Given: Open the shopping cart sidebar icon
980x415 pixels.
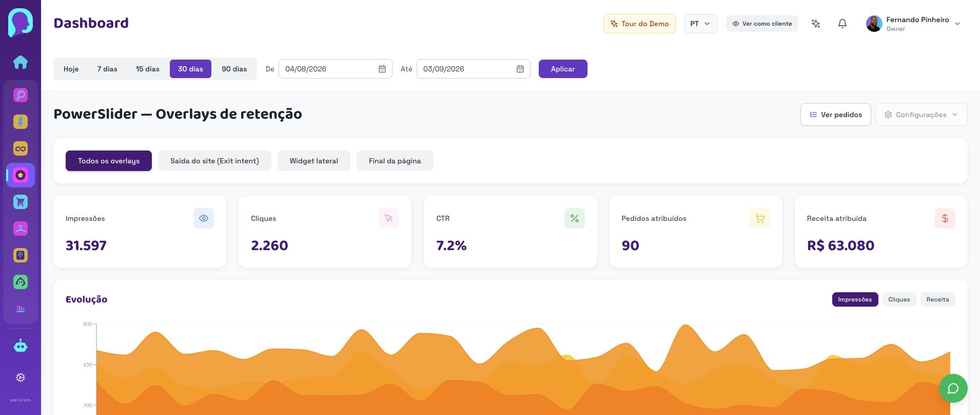Looking at the screenshot, I should (21, 202).
